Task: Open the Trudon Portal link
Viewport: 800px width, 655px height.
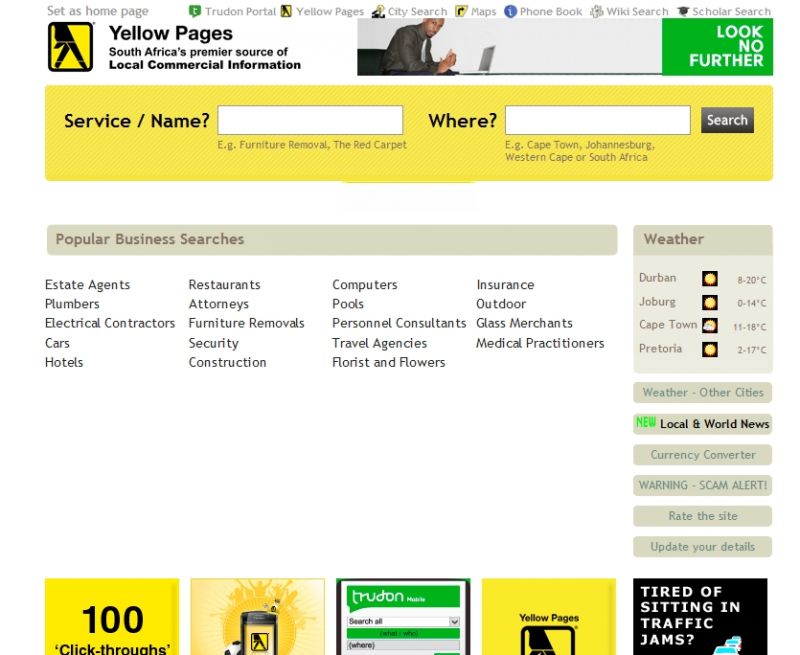Action: tap(240, 11)
